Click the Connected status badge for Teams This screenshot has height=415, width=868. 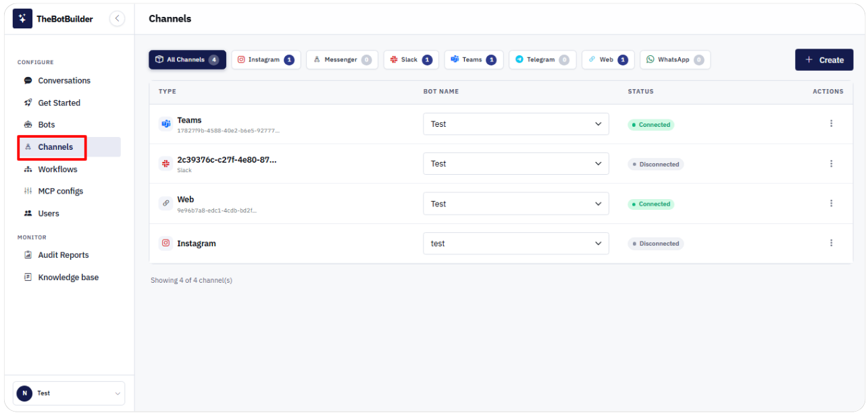click(651, 125)
